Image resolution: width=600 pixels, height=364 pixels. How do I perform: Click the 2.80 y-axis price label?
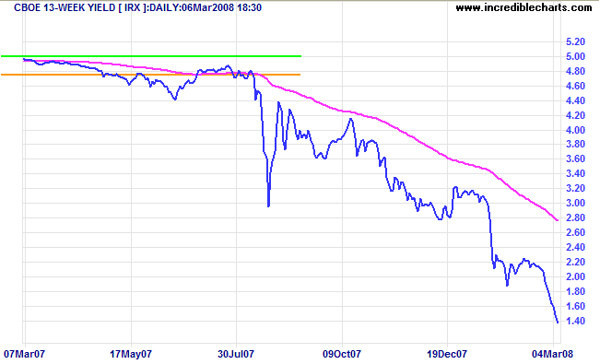tap(575, 217)
